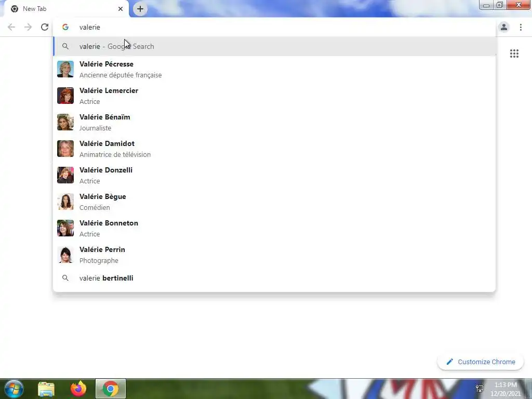
Task: Select Valérie Donzelli suggestion
Action: (275, 175)
